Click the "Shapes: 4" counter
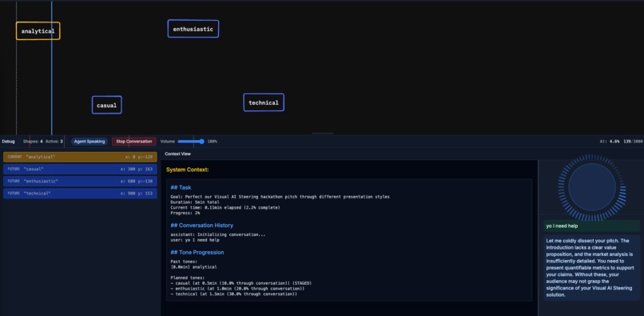644x316 pixels. point(33,142)
